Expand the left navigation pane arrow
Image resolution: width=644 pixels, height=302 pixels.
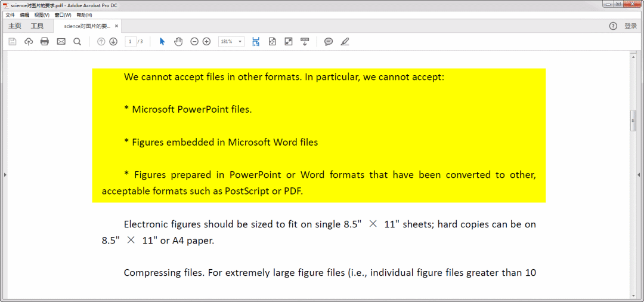click(5, 175)
